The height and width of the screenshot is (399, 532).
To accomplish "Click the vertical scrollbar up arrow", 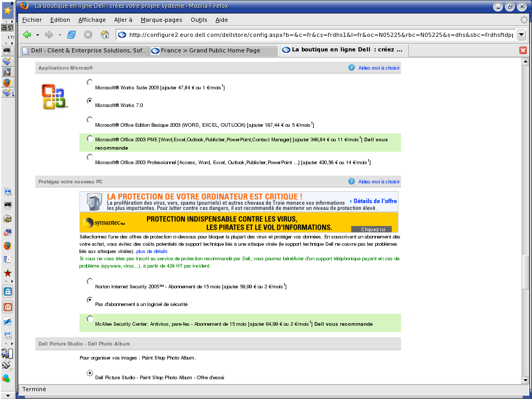I will click(525, 61).
